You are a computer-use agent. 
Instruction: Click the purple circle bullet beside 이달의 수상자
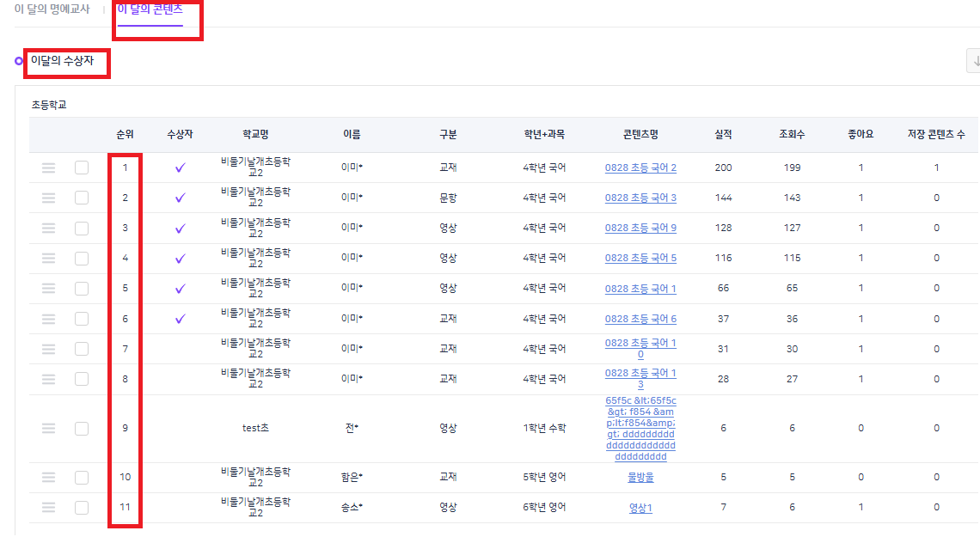[19, 61]
